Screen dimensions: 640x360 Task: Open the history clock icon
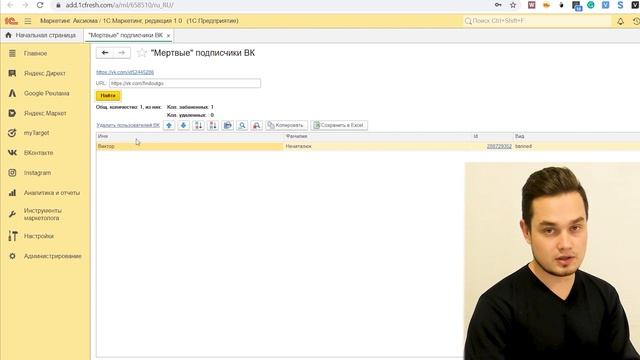[636, 21]
